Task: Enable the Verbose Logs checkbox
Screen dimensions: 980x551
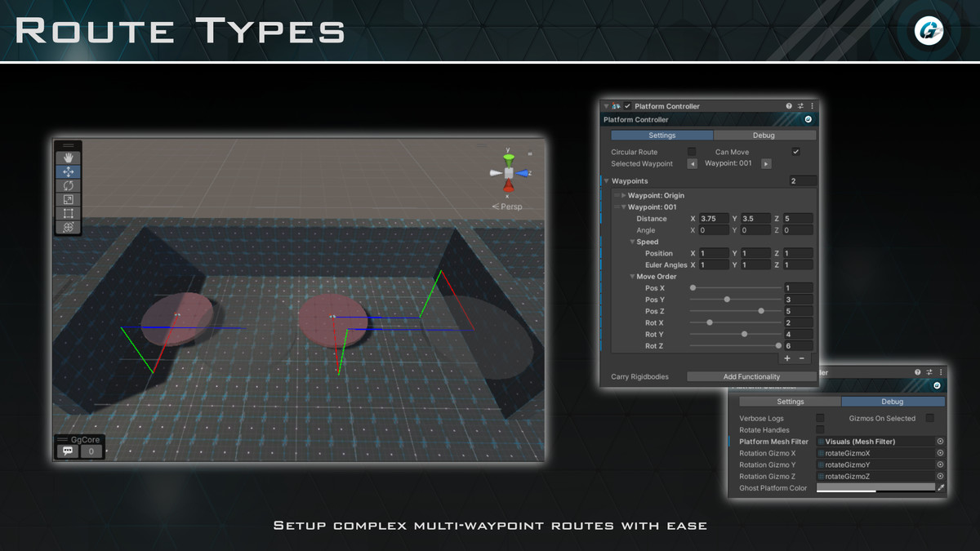Action: click(x=820, y=419)
